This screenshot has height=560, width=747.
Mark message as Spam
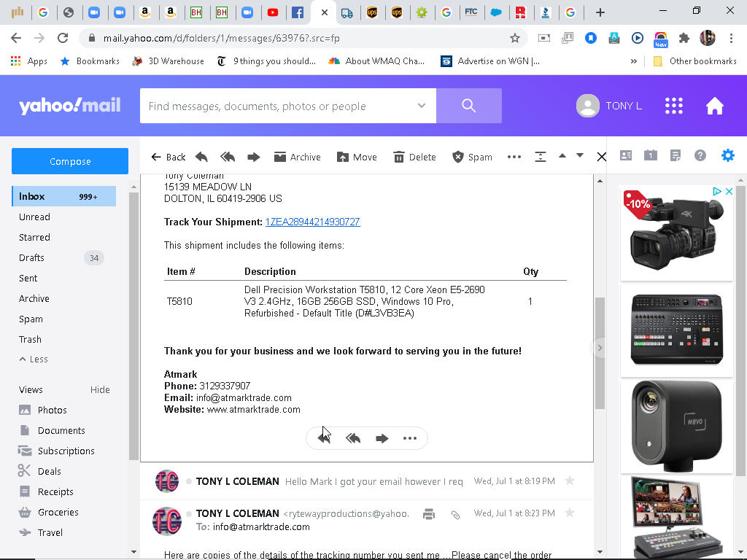[x=472, y=157]
